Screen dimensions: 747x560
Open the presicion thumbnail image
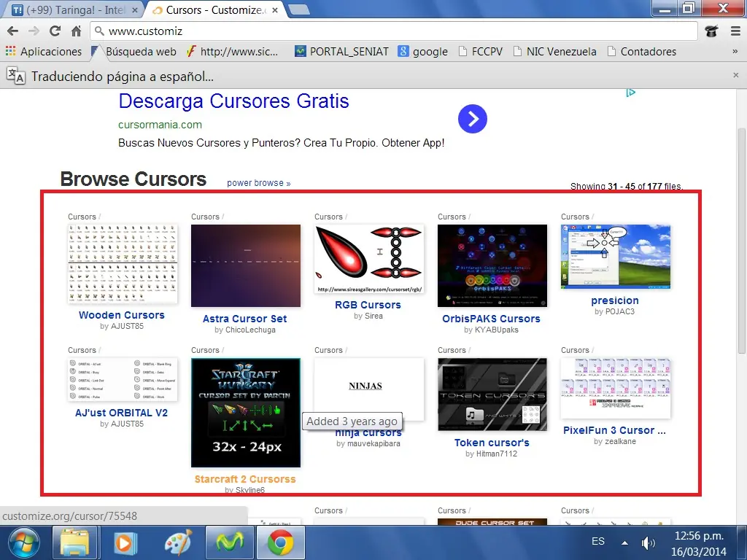pyautogui.click(x=616, y=257)
